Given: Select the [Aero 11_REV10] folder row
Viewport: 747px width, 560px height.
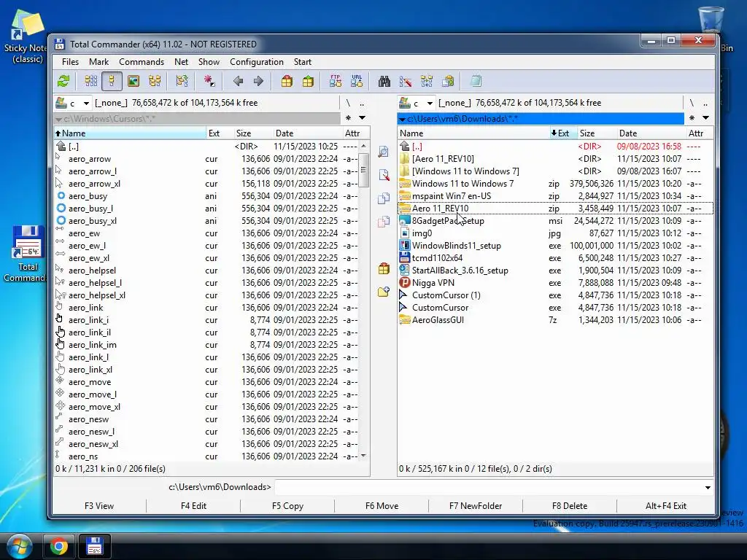Looking at the screenshot, I should coord(555,159).
